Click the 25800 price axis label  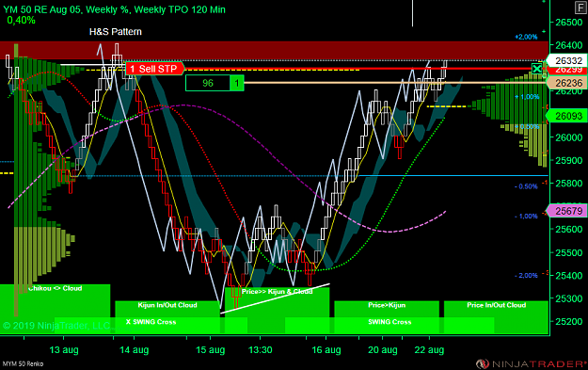[569, 184]
